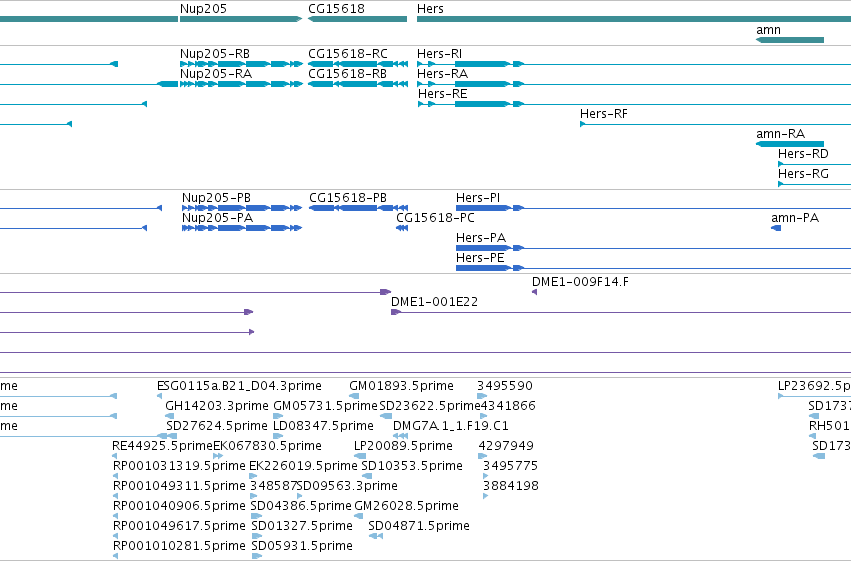Screen dimensions: 851x561
Task: Select the RE44925.5prime EST label
Action: [162, 447]
